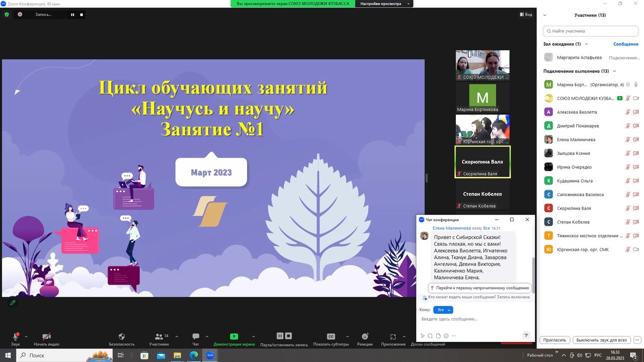Viewport: 644px width, 362px height.
Task: Click the chat attach file icon
Action: [x=438, y=336]
